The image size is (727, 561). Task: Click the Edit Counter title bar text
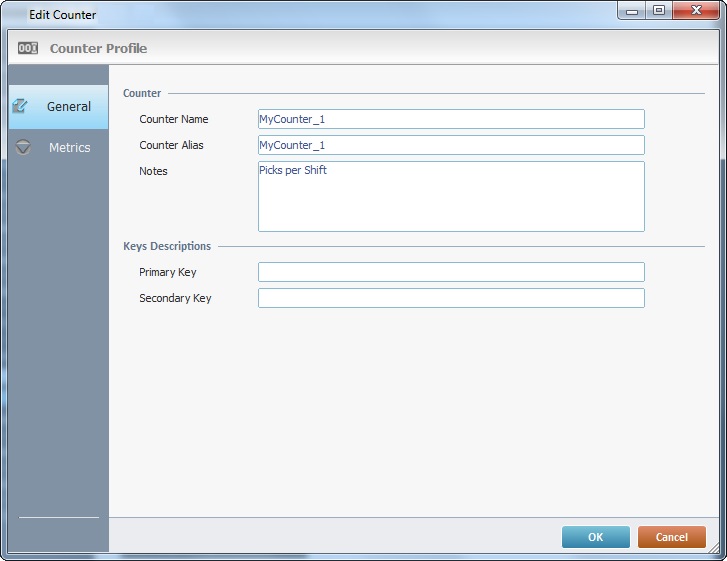click(62, 15)
